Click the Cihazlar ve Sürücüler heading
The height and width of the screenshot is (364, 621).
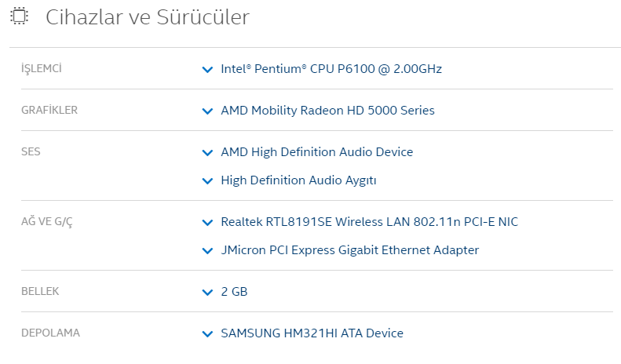[x=148, y=17]
